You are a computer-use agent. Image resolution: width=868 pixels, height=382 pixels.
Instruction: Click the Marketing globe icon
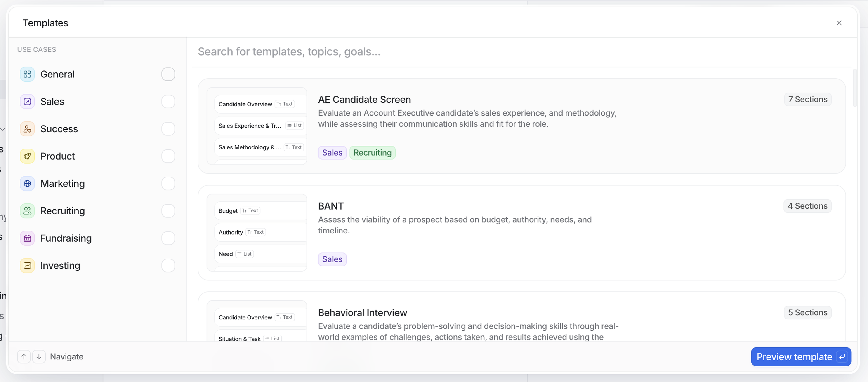click(x=27, y=183)
